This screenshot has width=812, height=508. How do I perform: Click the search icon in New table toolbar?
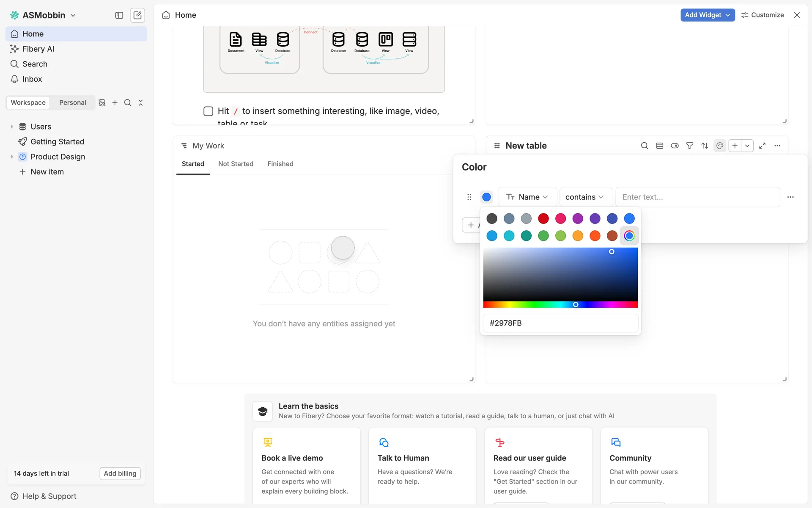[645, 146]
